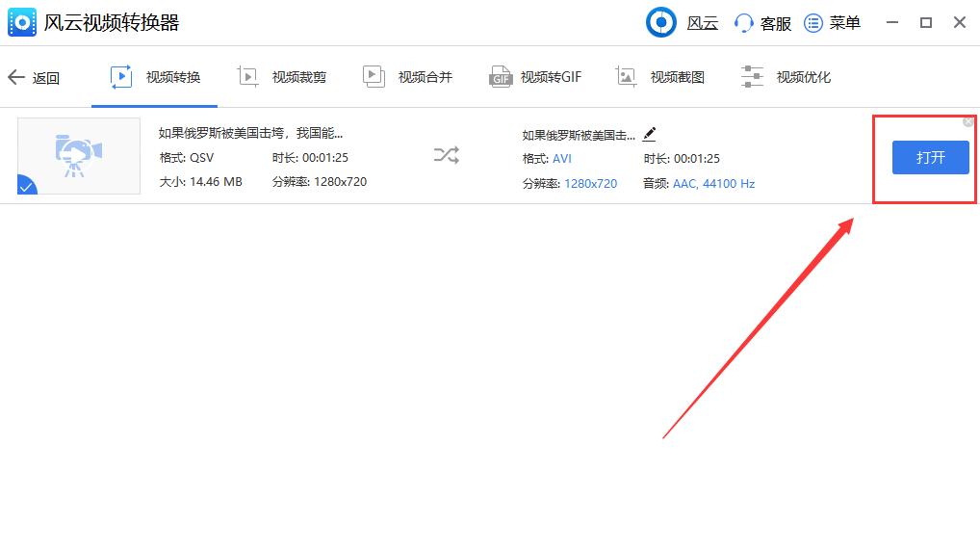Viewport: 980px width, 549px height.
Task: Click source format text 格式: QSV
Action: [186, 158]
